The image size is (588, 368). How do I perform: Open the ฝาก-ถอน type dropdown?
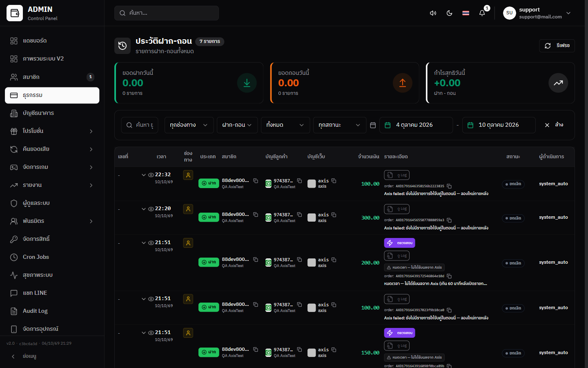point(237,125)
